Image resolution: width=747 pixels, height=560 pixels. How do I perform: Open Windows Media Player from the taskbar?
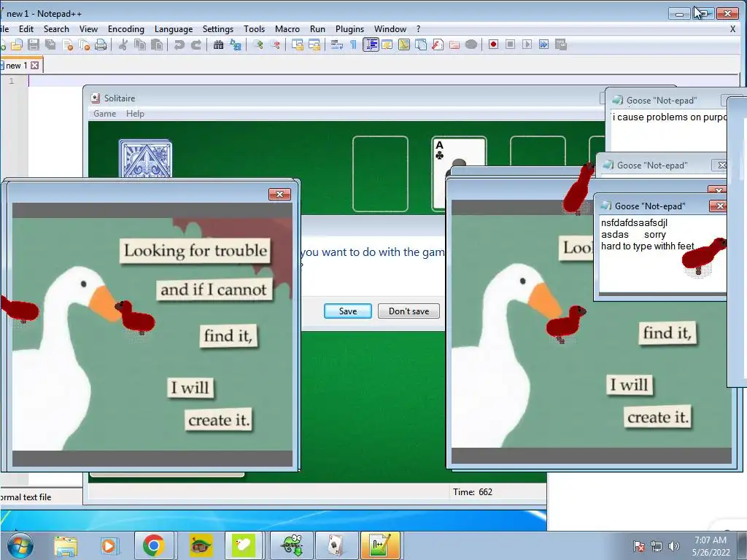tap(109, 545)
